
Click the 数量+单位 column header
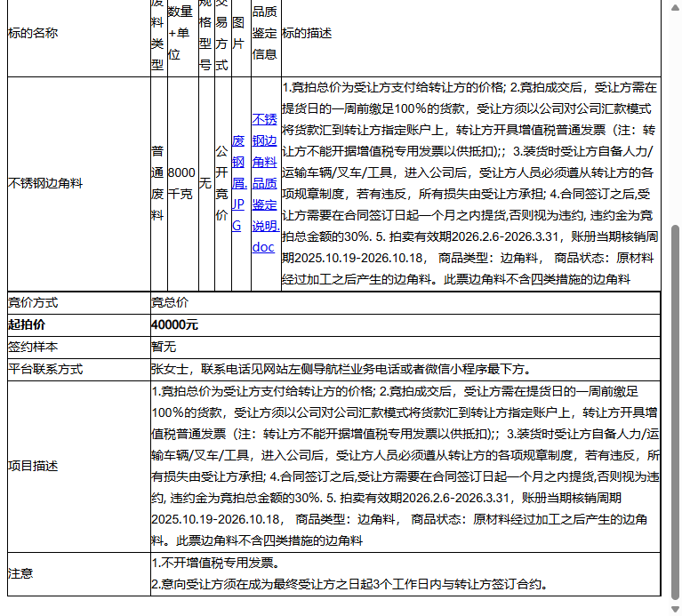coord(183,34)
